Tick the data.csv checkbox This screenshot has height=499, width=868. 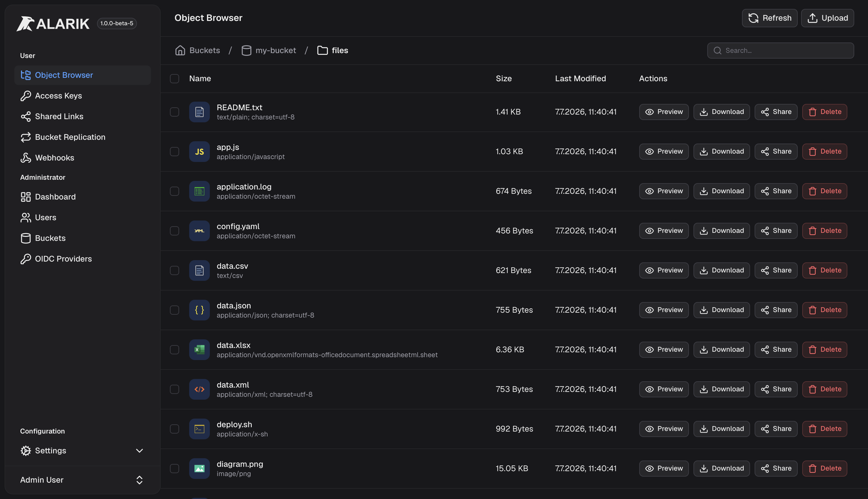(x=174, y=270)
